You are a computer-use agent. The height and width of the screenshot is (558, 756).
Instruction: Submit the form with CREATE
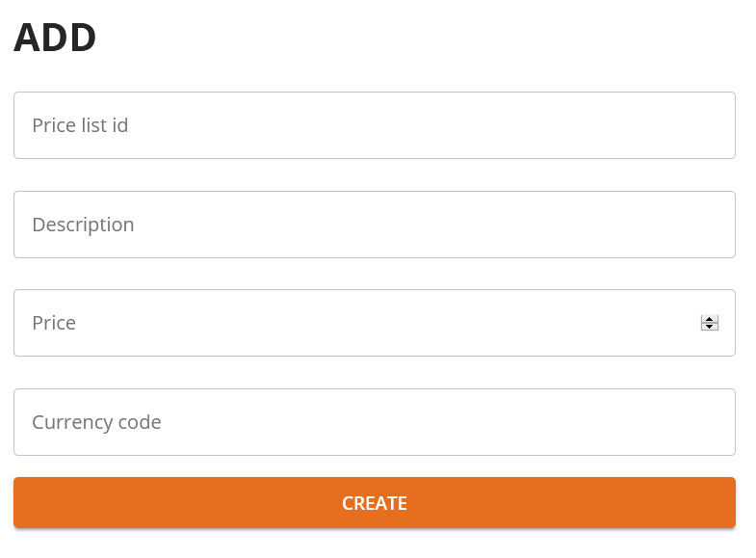coord(374,503)
